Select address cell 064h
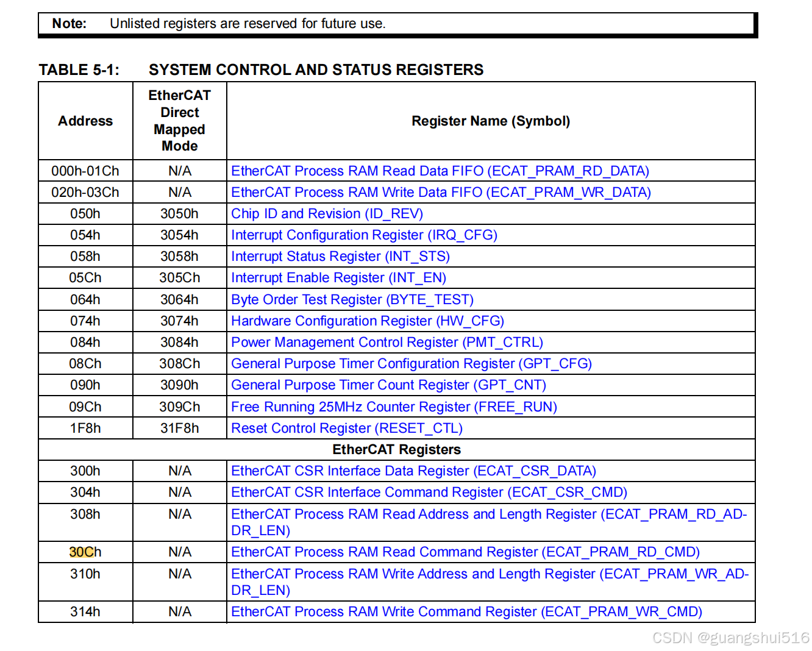The image size is (812, 651). point(85,299)
